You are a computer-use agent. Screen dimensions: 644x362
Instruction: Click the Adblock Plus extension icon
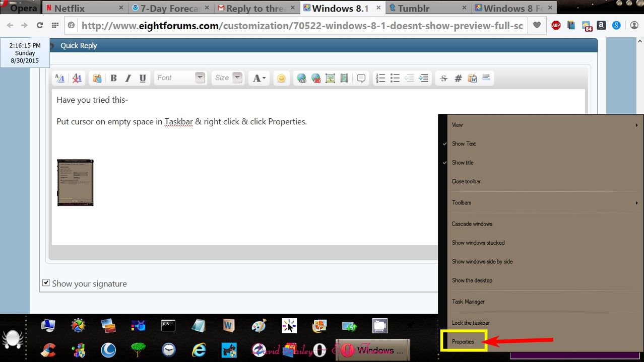556,25
